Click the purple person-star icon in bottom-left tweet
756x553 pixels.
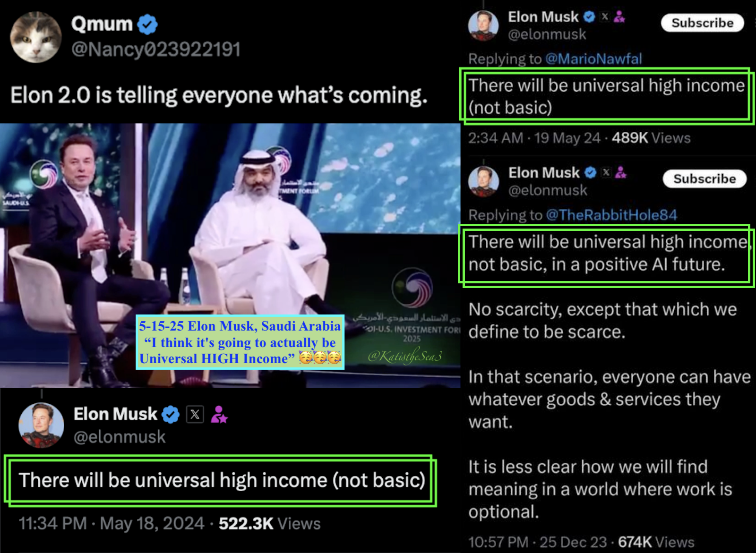219,415
